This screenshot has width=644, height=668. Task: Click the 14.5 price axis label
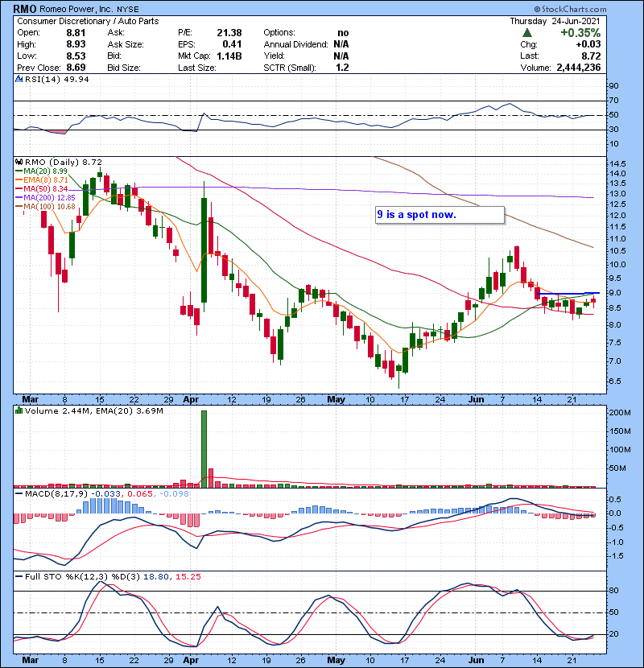(618, 164)
